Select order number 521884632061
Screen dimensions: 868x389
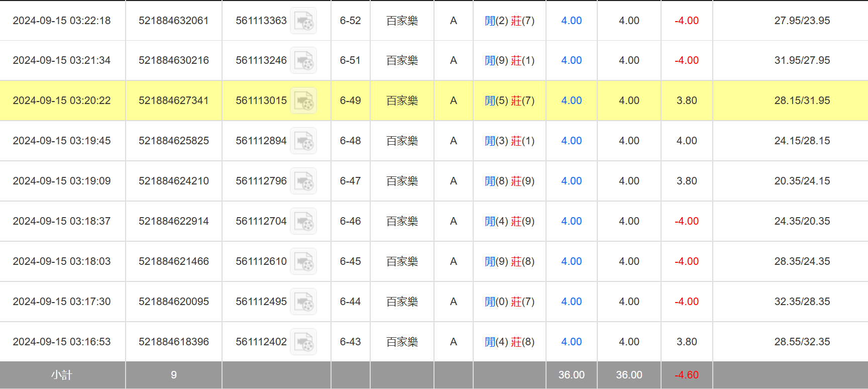tap(173, 21)
